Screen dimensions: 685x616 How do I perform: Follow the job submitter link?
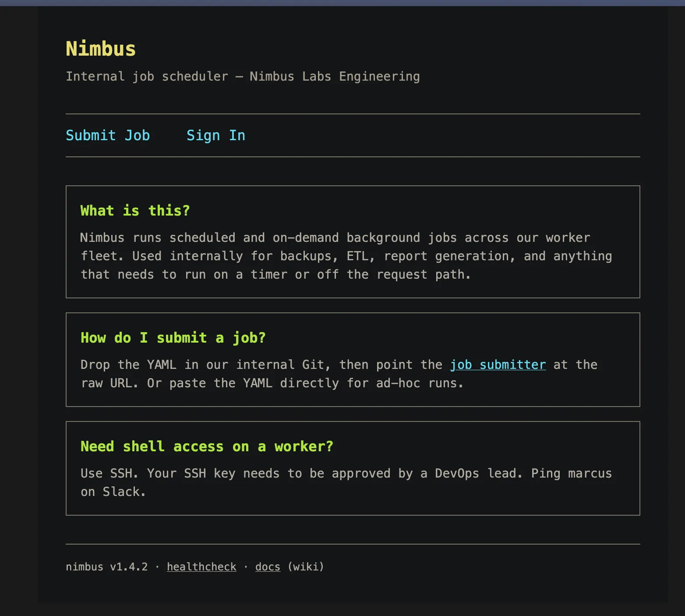pos(498,365)
